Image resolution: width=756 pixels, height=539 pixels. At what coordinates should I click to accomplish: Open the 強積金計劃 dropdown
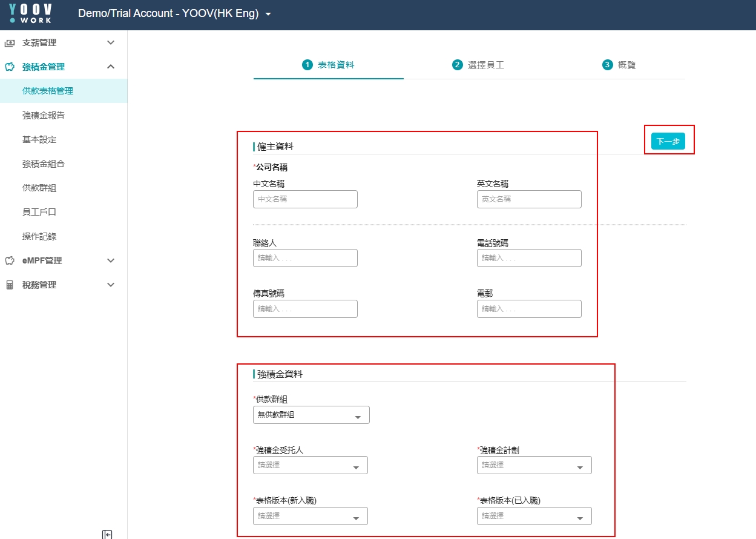click(534, 466)
